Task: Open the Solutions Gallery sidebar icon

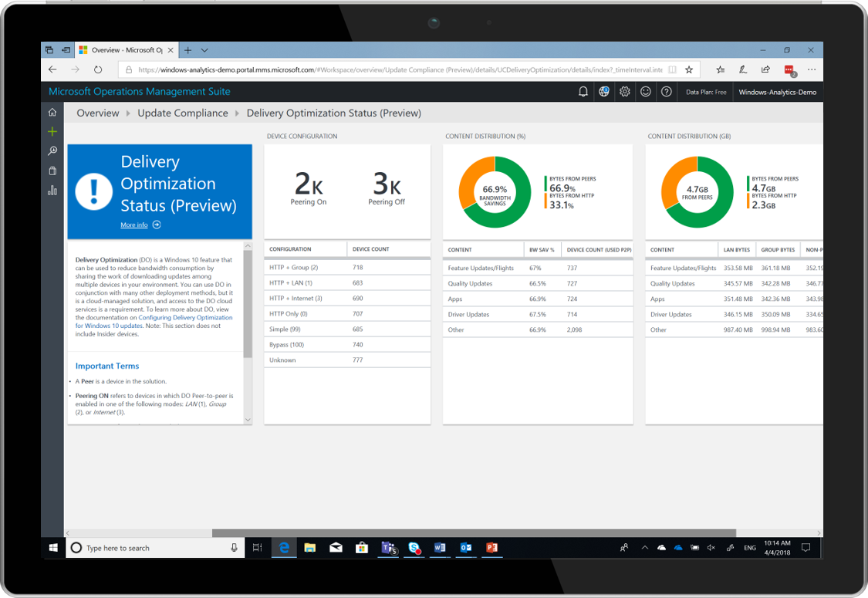Action: coord(52,171)
